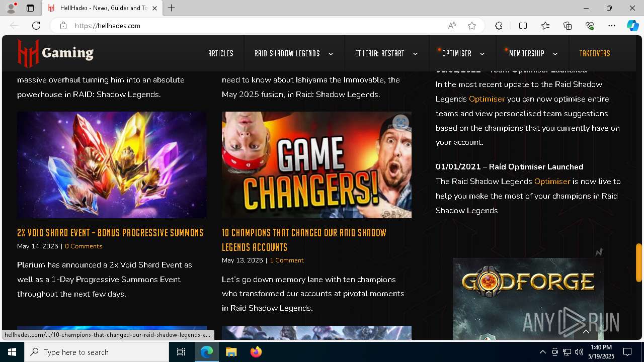Follow Optimiser link in Team Optimiser paragraph
The image size is (644, 362).
click(487, 99)
